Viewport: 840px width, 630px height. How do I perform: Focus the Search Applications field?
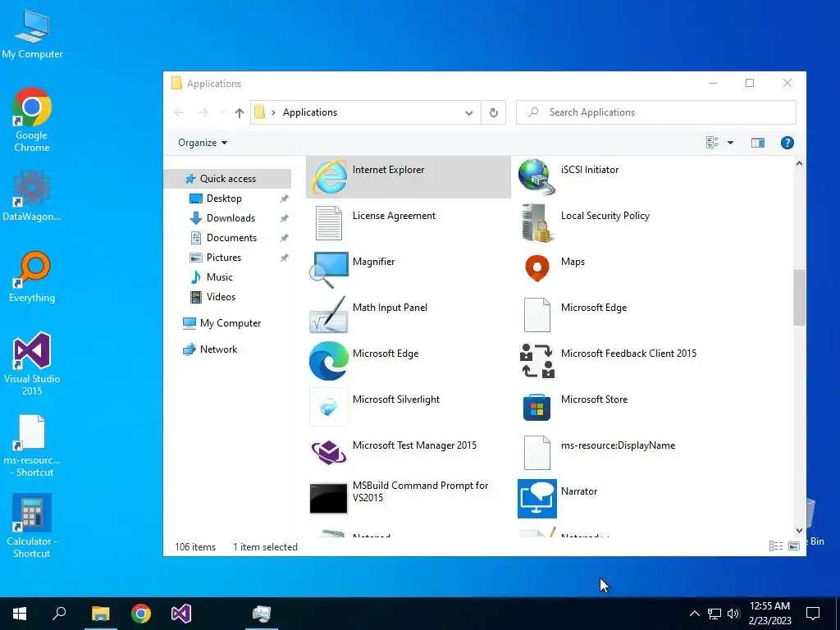tap(655, 112)
